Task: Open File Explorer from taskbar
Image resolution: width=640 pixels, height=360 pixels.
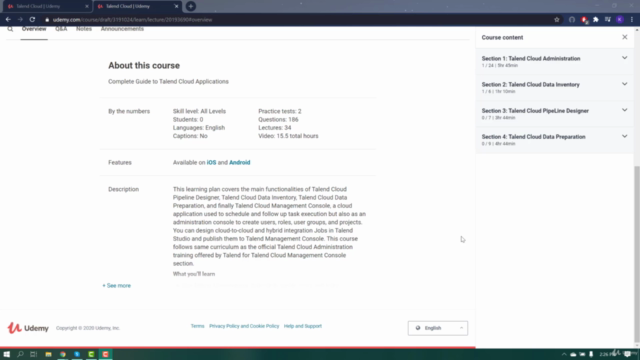Action: (x=48, y=354)
